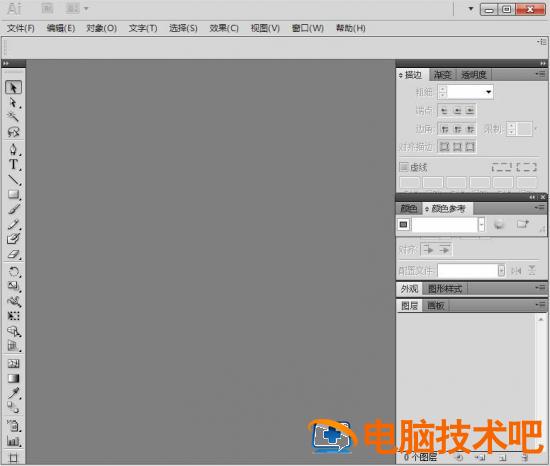Select the Pen tool
The image size is (550, 466).
point(13,149)
